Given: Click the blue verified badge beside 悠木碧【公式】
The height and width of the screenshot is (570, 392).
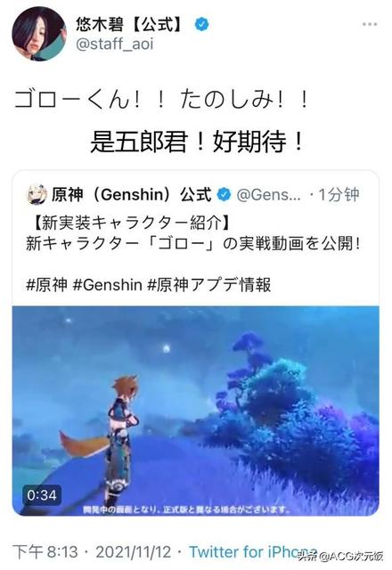Looking at the screenshot, I should 202,24.
